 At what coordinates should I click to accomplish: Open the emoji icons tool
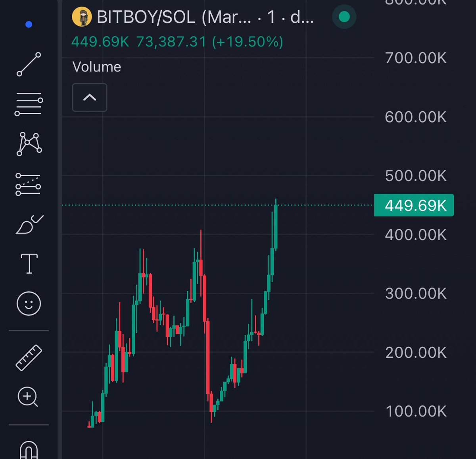pyautogui.click(x=29, y=304)
